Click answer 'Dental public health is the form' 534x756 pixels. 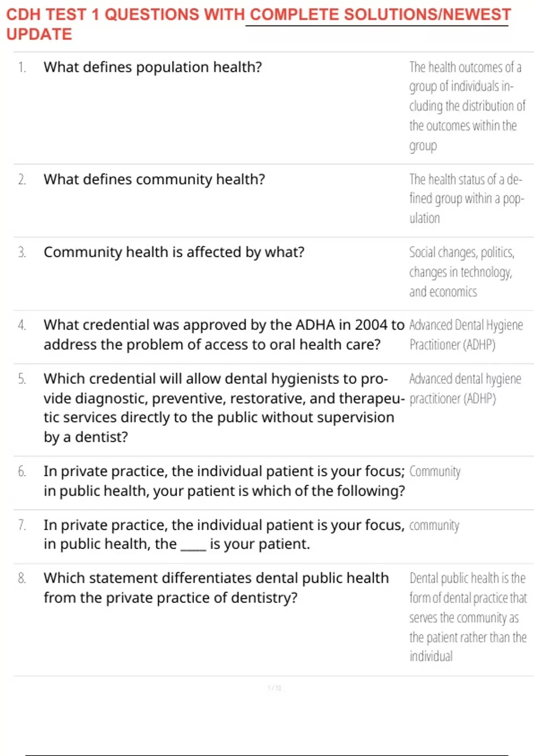468,617
